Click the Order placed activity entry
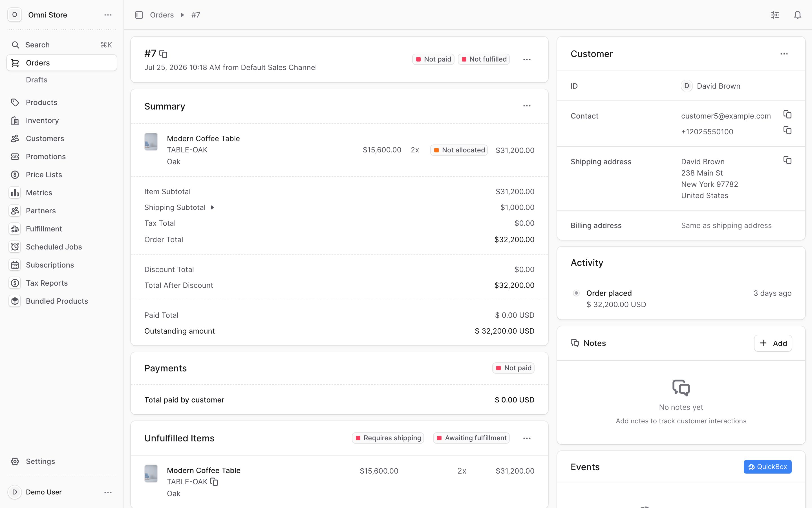812x508 pixels. click(681, 299)
